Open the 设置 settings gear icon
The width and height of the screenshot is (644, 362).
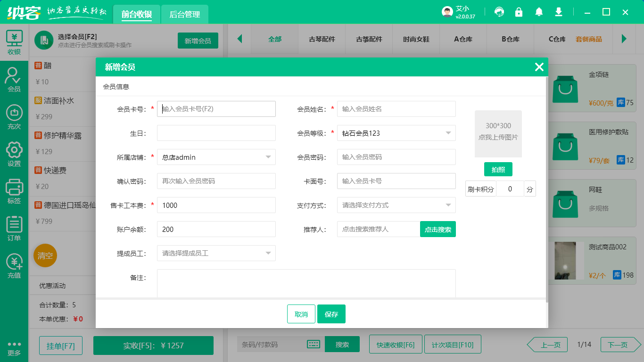(x=14, y=154)
